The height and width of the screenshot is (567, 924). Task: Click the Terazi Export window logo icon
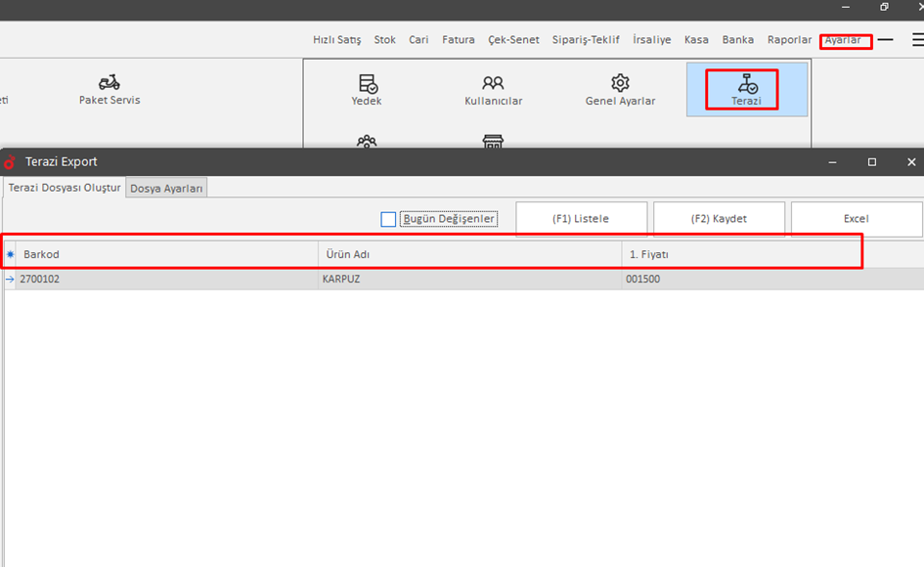[x=10, y=161]
